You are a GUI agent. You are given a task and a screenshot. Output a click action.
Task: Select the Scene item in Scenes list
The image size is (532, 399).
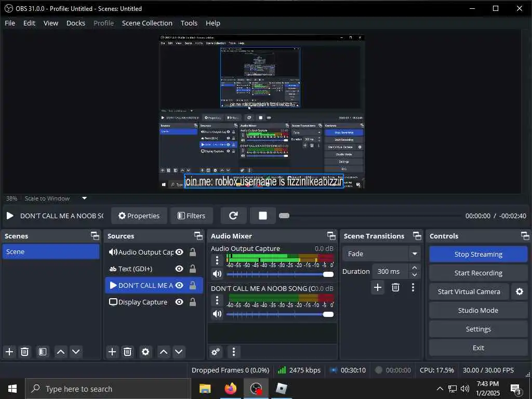51,252
